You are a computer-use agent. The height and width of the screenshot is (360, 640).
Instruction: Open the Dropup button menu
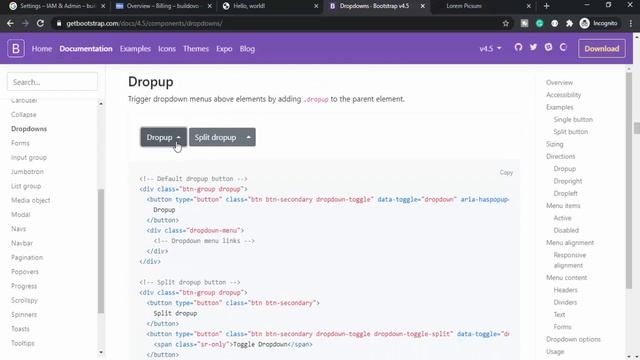pos(164,137)
